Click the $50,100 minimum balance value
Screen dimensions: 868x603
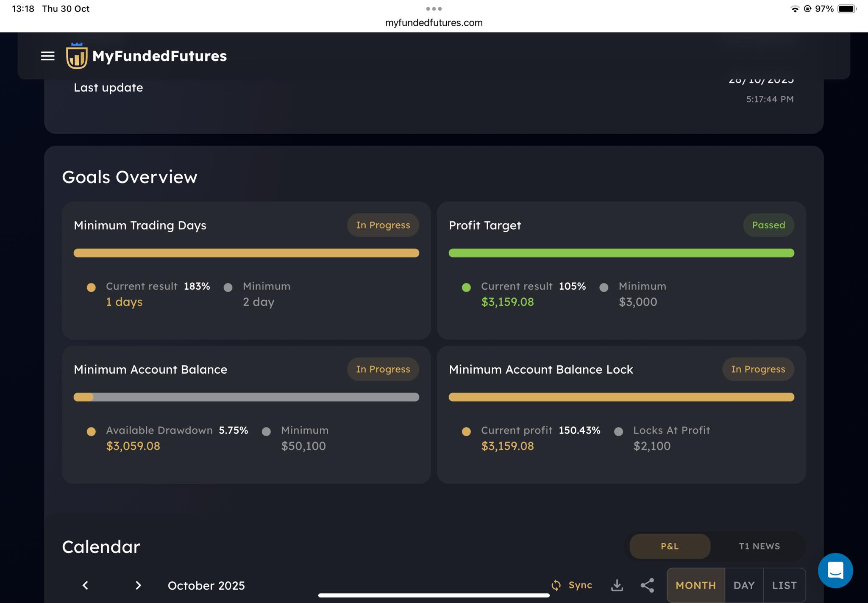pos(303,446)
